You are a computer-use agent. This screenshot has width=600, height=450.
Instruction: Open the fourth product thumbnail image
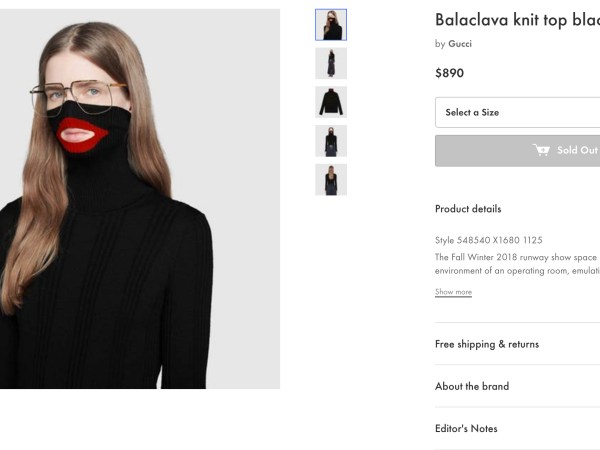coord(331,141)
